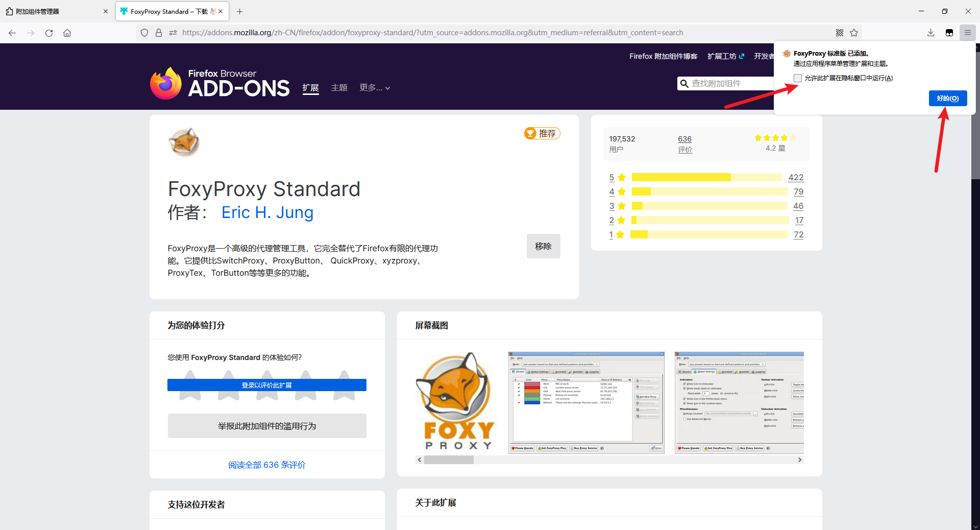The image size is (980, 530).
Task: Click the 推荐 recommended badge
Action: tap(542, 133)
